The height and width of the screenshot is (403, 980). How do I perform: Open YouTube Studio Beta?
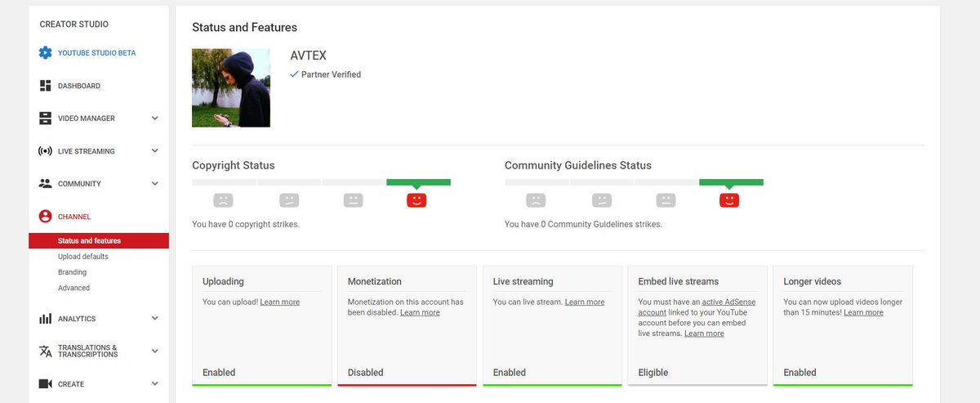click(97, 53)
